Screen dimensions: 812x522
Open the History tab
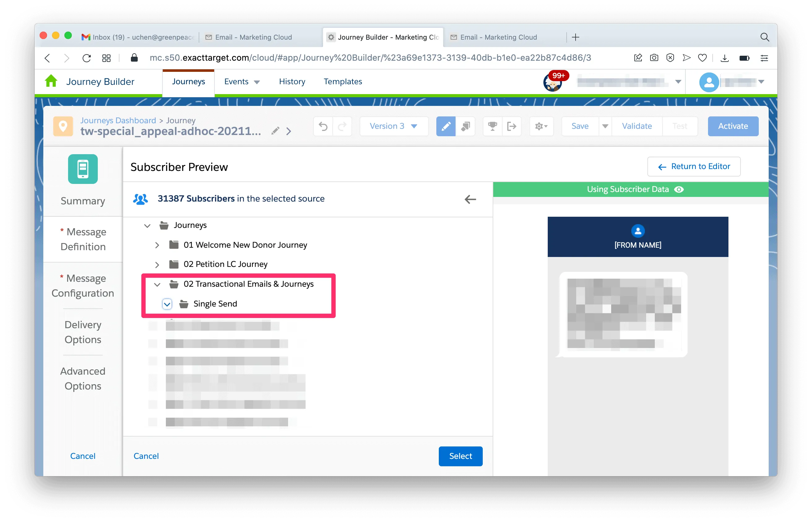pos(292,82)
